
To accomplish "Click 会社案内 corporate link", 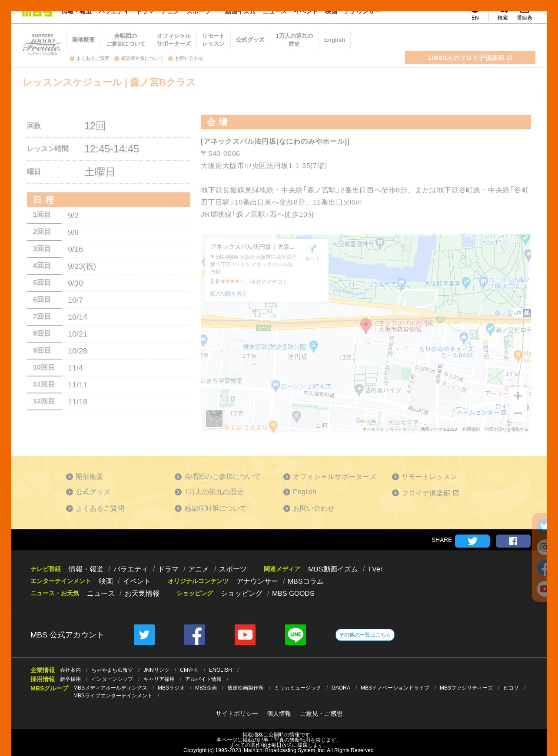I will (x=70, y=670).
